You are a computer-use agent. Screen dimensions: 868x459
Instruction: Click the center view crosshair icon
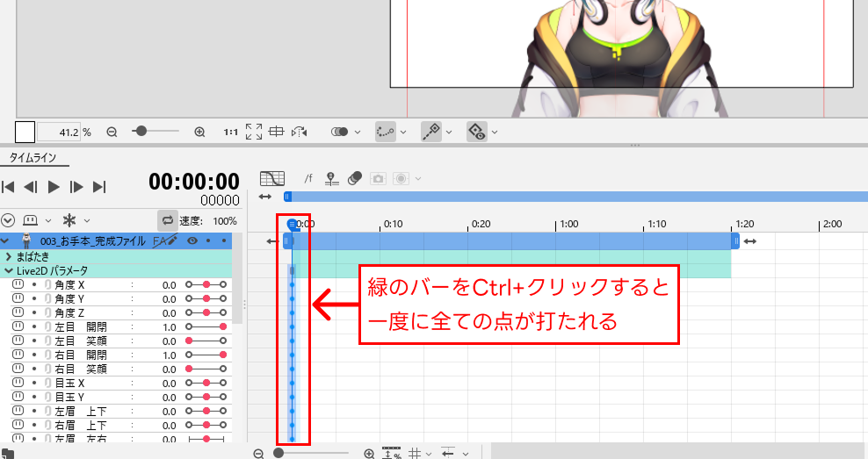[x=276, y=132]
